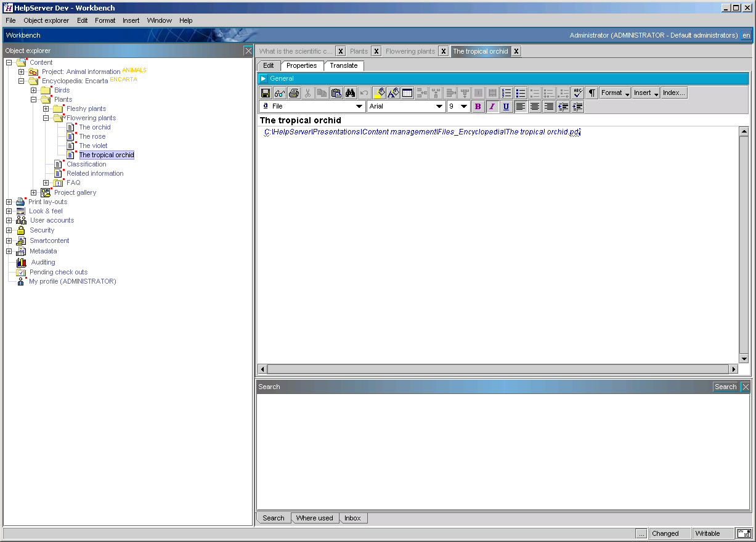Click the copy icon in toolbar
The height and width of the screenshot is (542, 756).
[322, 93]
